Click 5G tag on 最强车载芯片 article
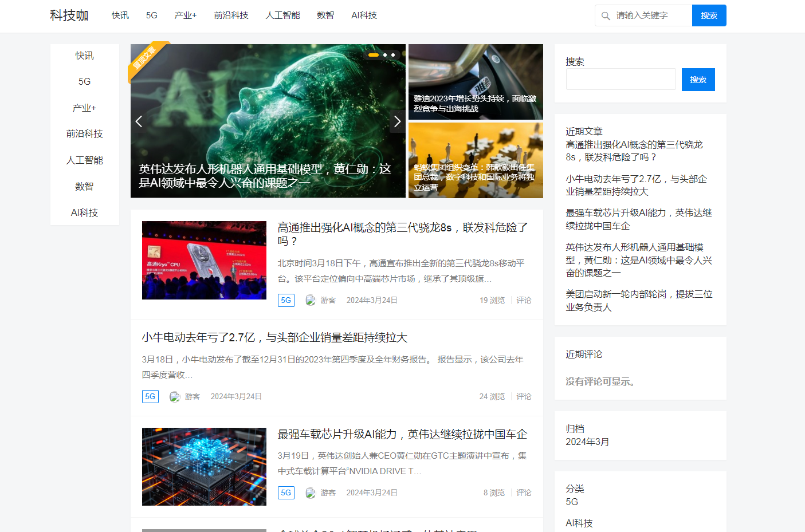 (286, 492)
